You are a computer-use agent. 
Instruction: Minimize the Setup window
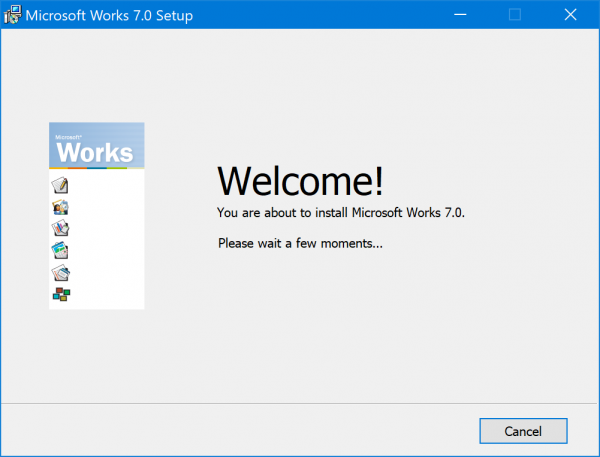[x=461, y=15]
